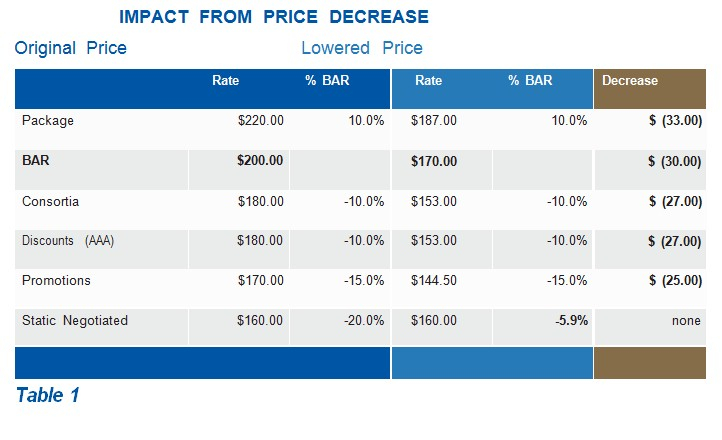Click the '$ (33.00)' decrease value
Viewport: 722px width, 440px height.
pyautogui.click(x=675, y=121)
